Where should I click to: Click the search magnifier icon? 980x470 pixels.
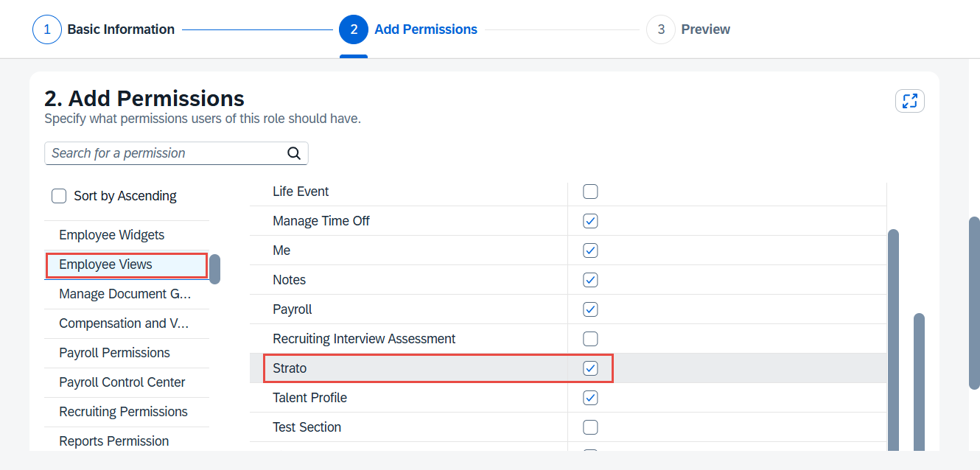pyautogui.click(x=293, y=153)
